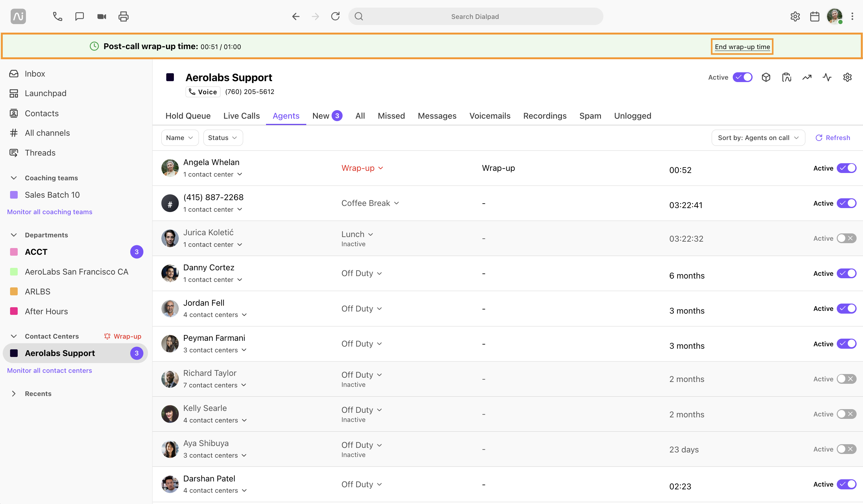
Task: Open Launchpad in the sidebar
Action: pos(45,93)
